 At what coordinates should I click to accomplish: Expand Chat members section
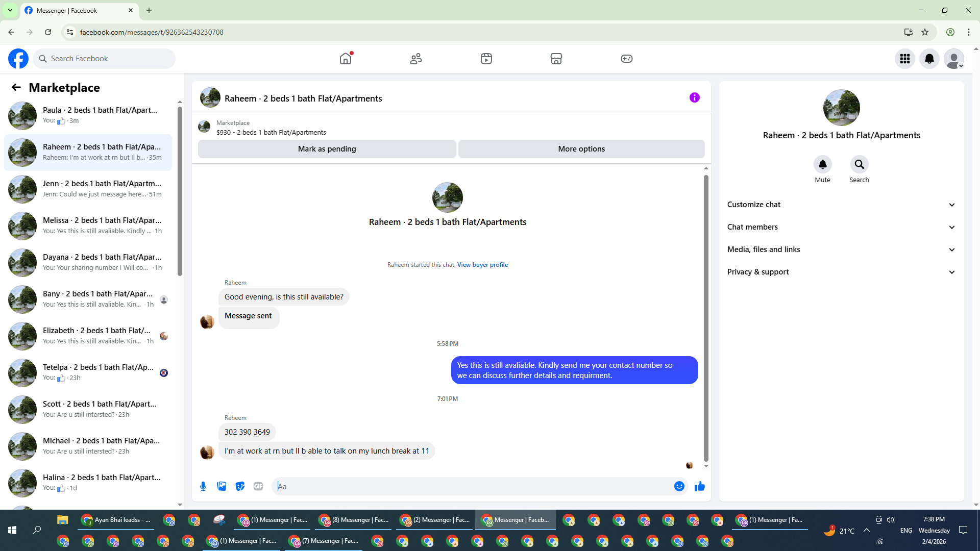click(x=841, y=227)
